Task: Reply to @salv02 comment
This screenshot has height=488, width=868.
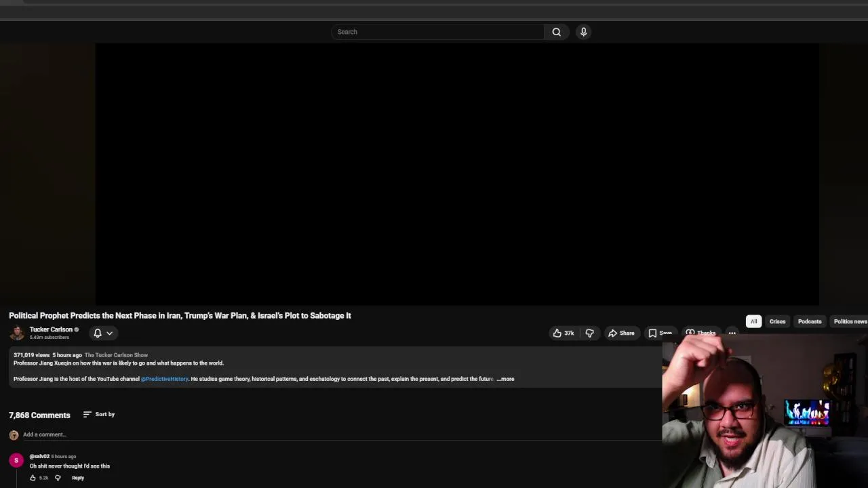Action: [x=78, y=478]
